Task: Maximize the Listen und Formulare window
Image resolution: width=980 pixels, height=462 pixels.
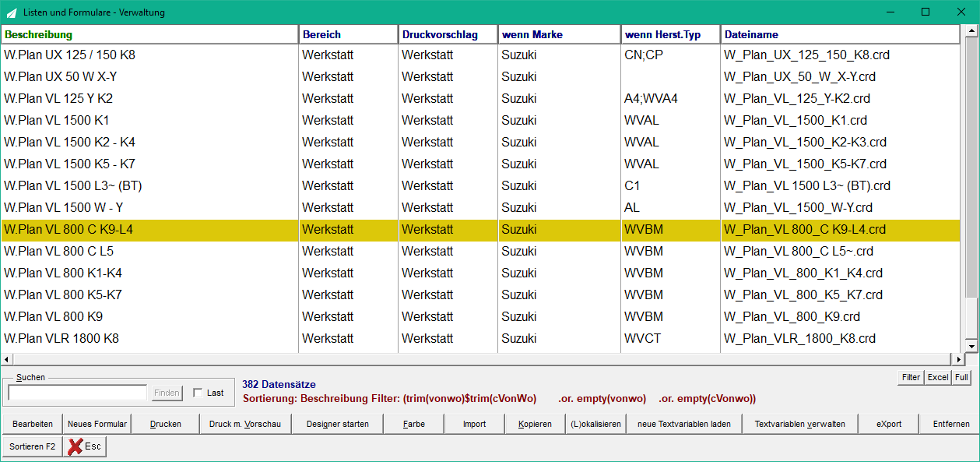Action: click(926, 12)
